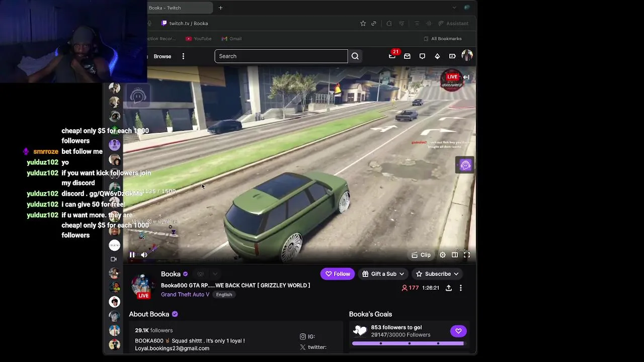
Task: Follow the Booka channel
Action: (x=337, y=274)
